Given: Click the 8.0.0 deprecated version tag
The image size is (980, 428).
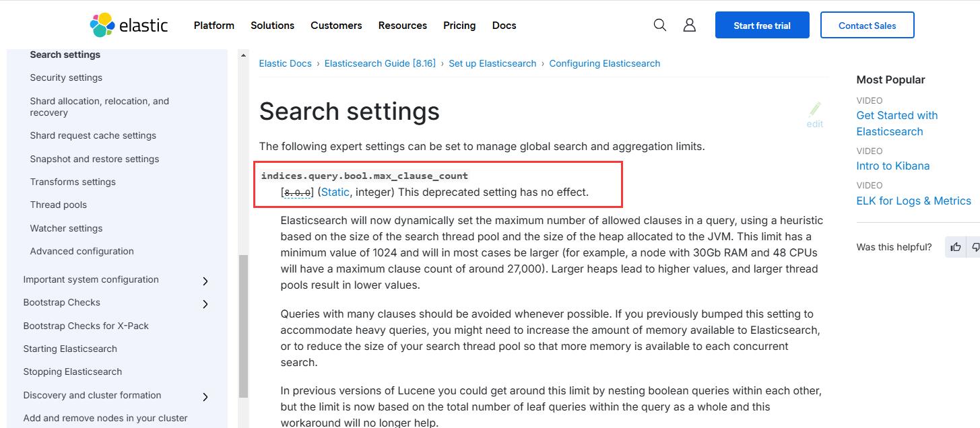Looking at the screenshot, I should point(297,192).
